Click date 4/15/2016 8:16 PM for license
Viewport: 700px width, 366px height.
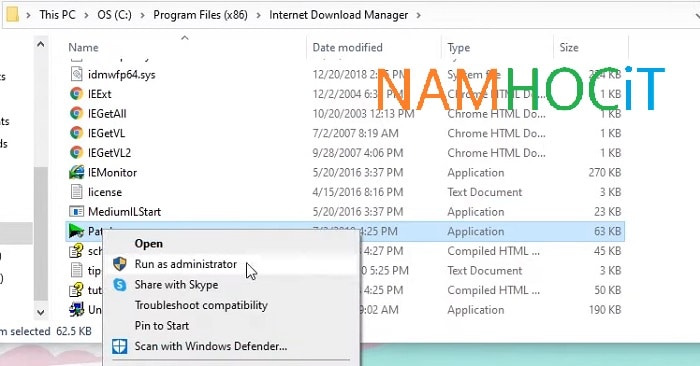coord(358,192)
